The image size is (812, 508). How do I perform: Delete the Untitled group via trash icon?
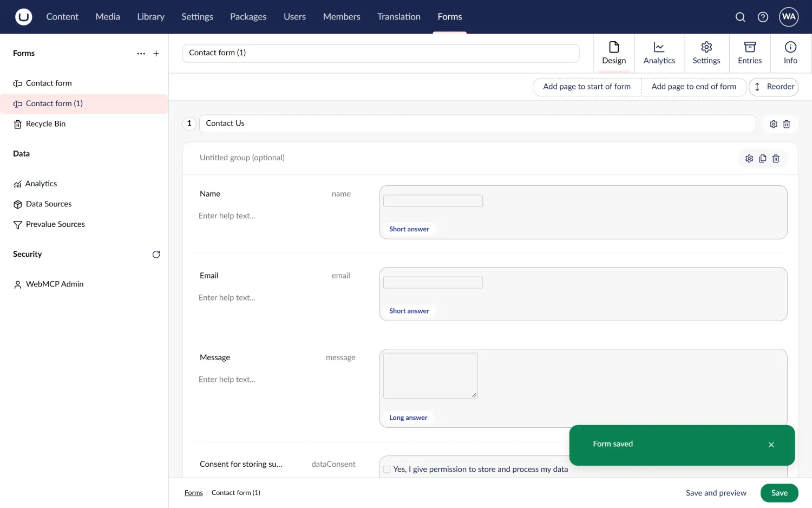[x=776, y=159]
